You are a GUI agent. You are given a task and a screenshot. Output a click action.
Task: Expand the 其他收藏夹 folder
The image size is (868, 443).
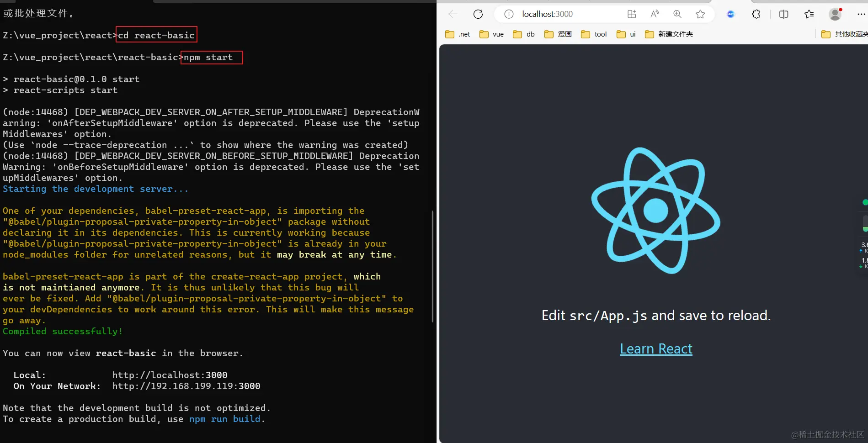pyautogui.click(x=844, y=34)
